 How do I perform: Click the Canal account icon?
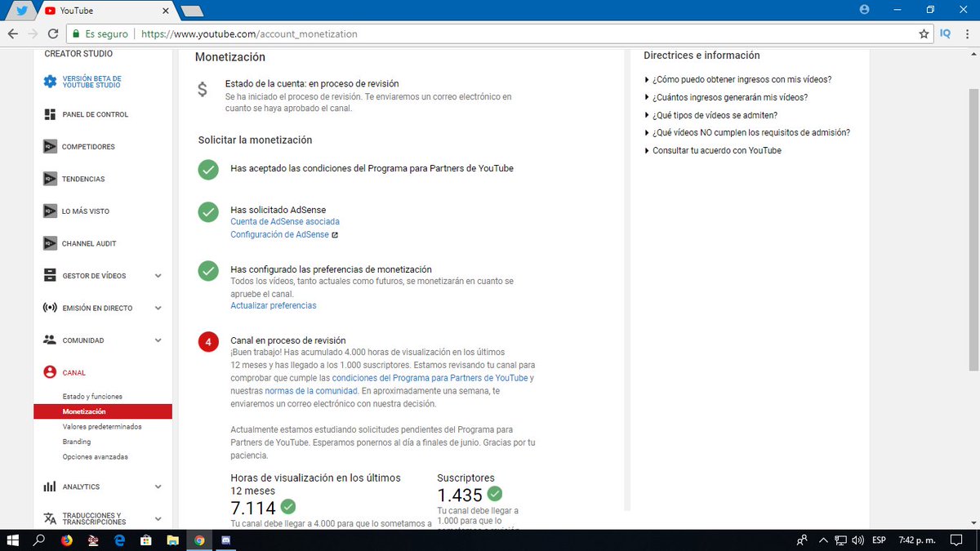point(50,373)
